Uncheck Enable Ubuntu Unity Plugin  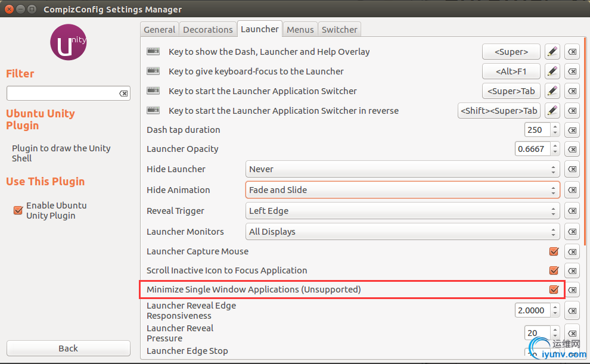click(x=18, y=210)
